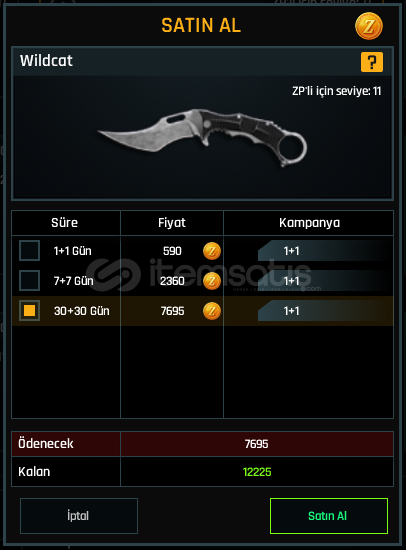The width and height of the screenshot is (406, 550).
Task: Click the coin icon beside price 2360
Action: 212,281
